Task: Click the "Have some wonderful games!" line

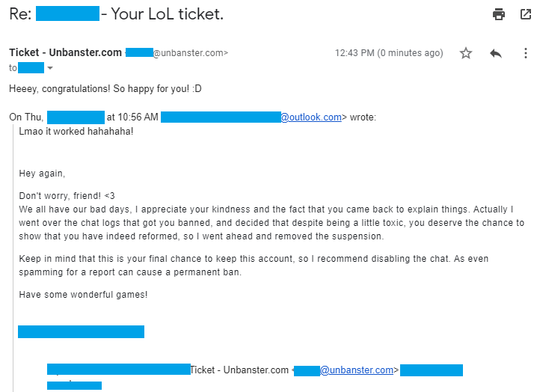Action: click(83, 295)
